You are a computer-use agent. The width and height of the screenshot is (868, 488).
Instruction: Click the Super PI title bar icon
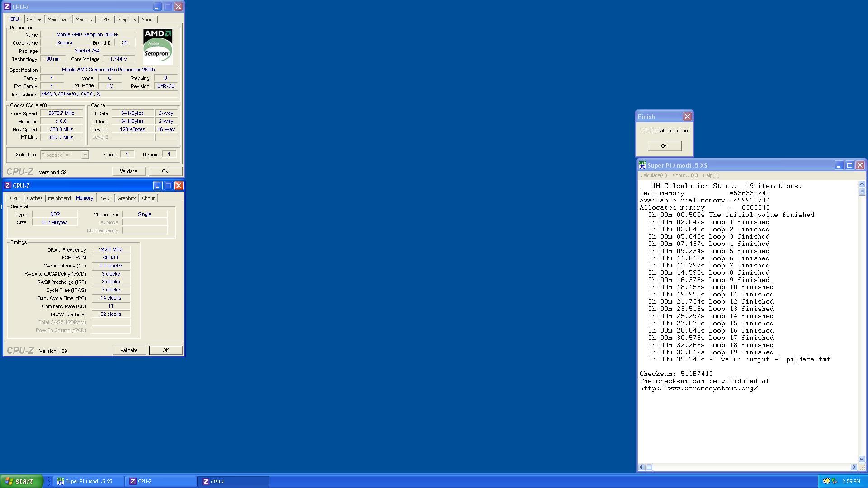point(642,165)
